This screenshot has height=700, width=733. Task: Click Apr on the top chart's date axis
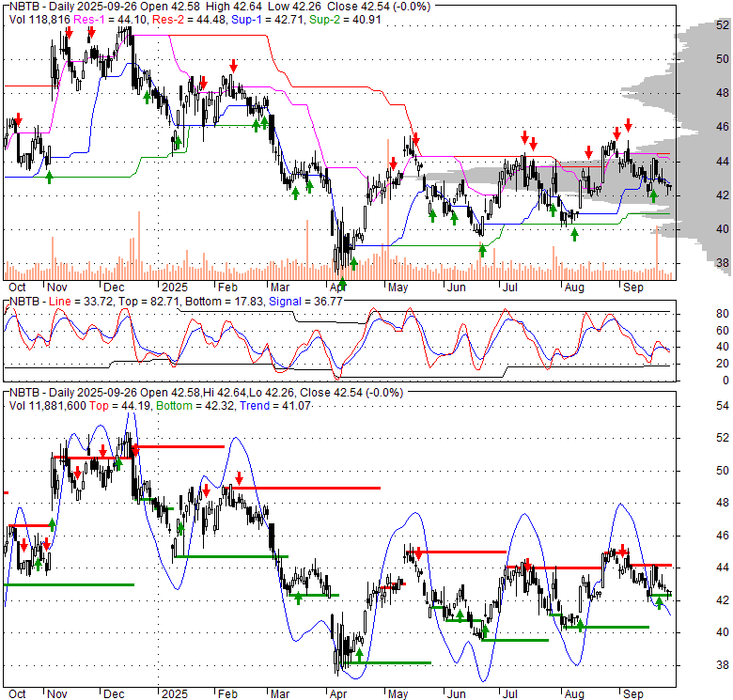(338, 288)
